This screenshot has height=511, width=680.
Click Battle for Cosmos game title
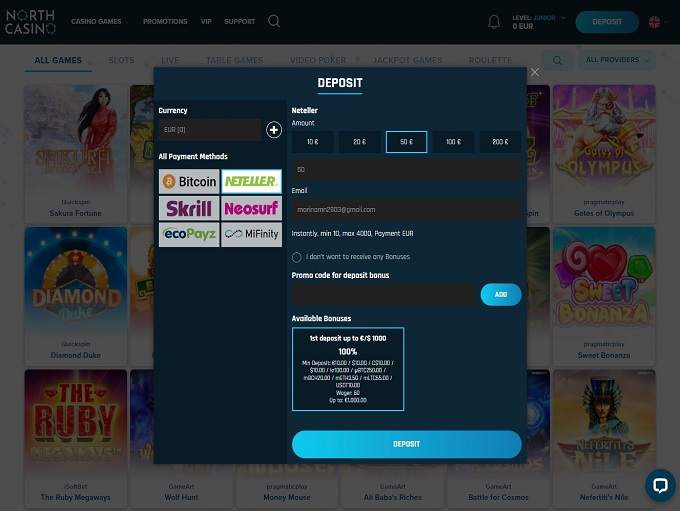pyautogui.click(x=498, y=497)
